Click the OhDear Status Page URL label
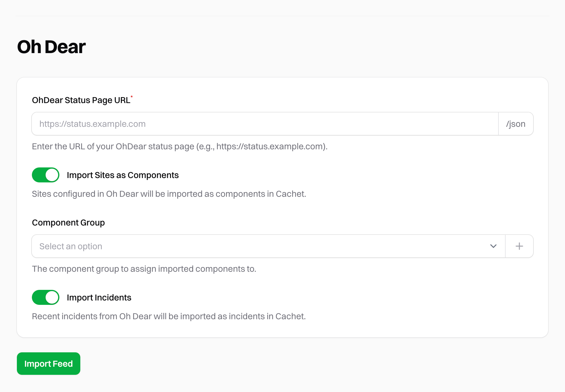565x392 pixels. coord(81,100)
